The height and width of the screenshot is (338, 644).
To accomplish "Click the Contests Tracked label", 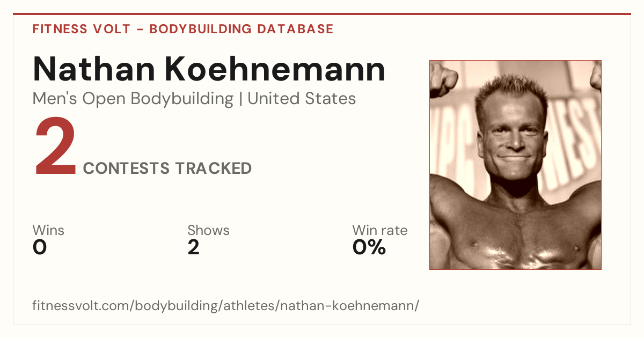I will pos(167,168).
